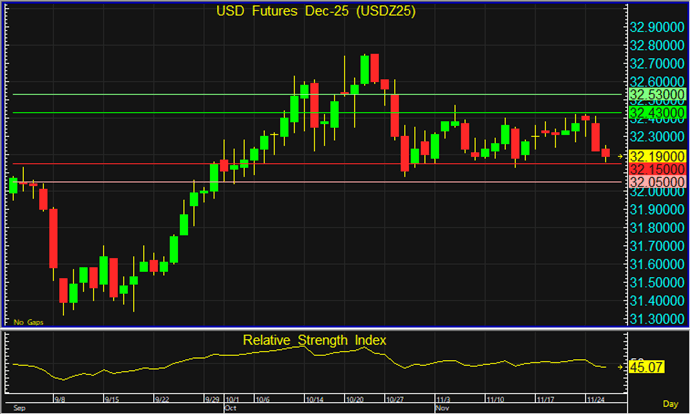Viewport: 691px width, 415px height.
Task: Click the 10/20 date on the time axis
Action: [354, 397]
